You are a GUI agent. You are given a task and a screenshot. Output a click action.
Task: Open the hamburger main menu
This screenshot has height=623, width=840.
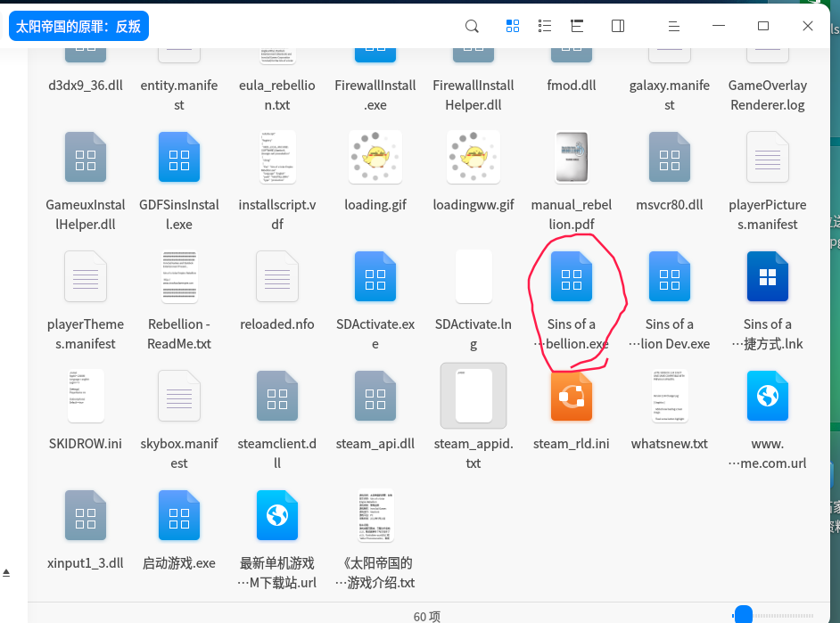674,26
